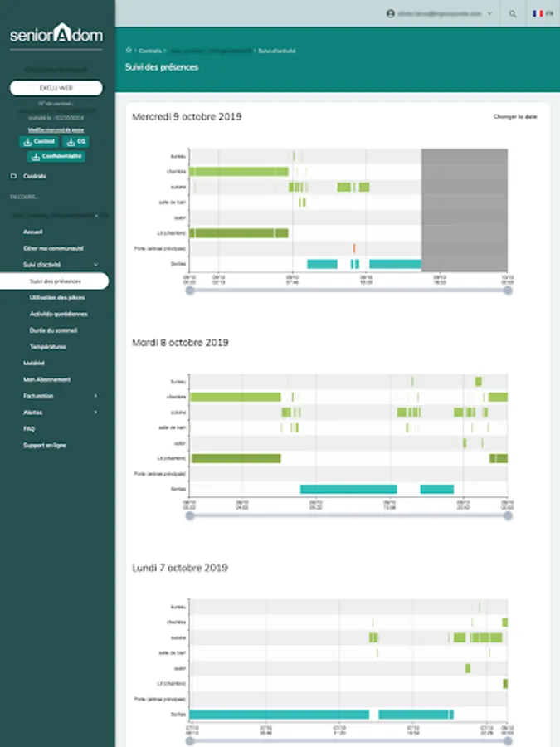Click the FR language selector text
The width and height of the screenshot is (560, 747).
[549, 13]
